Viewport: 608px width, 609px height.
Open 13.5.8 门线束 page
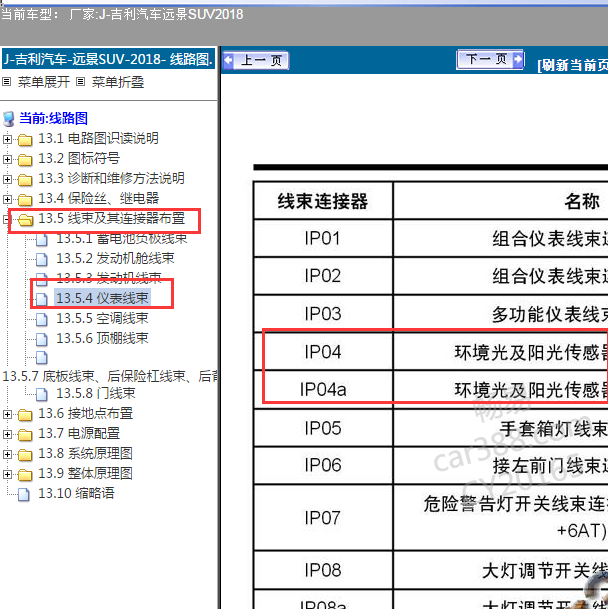[96, 394]
